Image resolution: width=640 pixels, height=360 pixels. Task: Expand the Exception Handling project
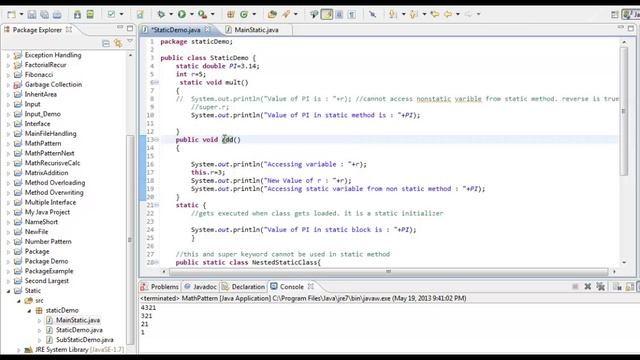point(8,55)
